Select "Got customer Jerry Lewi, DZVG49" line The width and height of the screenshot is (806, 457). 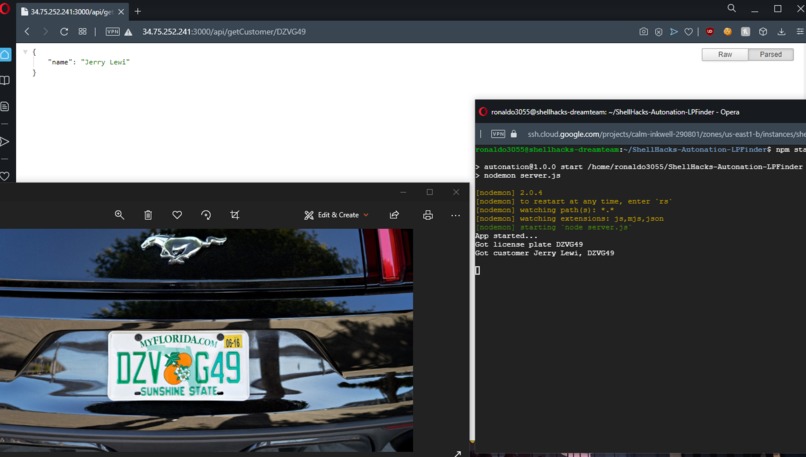[544, 253]
